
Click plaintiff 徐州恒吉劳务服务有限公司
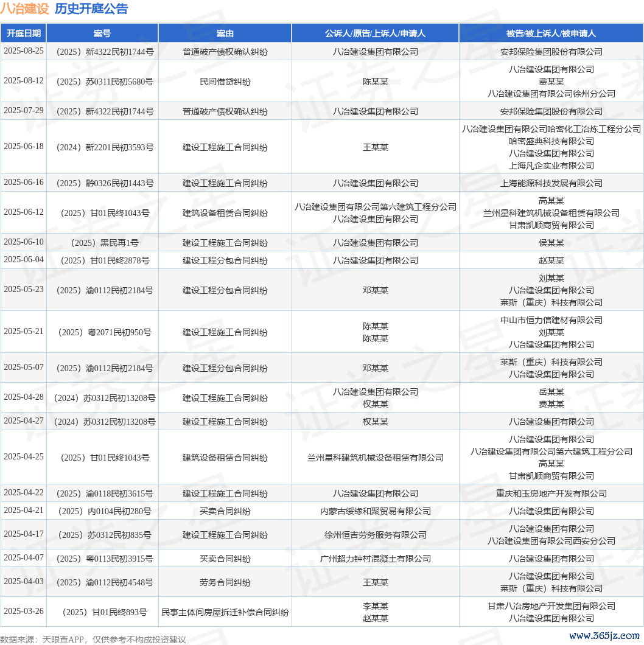click(x=375, y=535)
